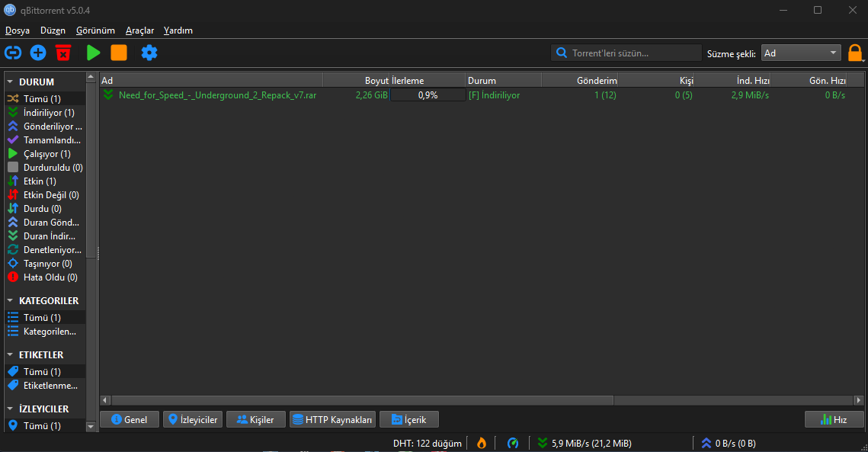Select the Etiketlenme... tag filter
Image resolution: width=868 pixels, height=452 pixels.
tap(46, 386)
